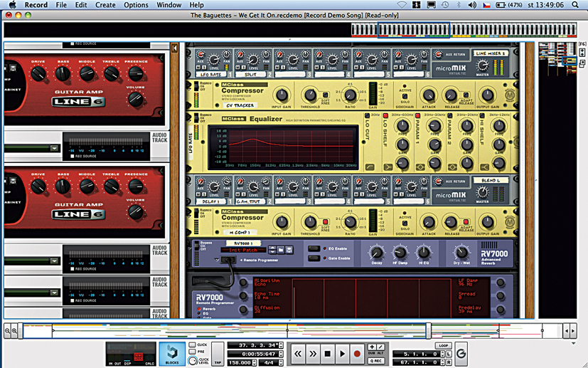This screenshot has height=368, width=588.
Task: Mute channel 1 LFO Rate on Line Mixer 1
Action: (x=198, y=68)
